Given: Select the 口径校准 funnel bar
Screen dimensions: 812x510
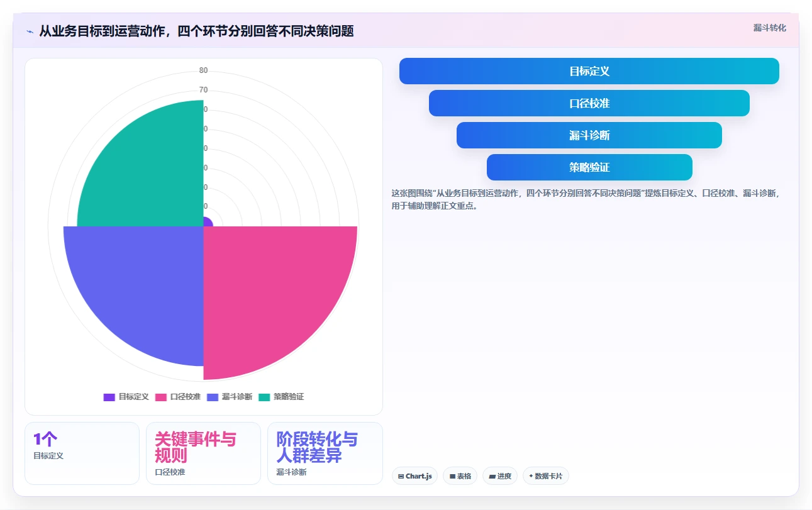Looking at the screenshot, I should pyautogui.click(x=589, y=103).
